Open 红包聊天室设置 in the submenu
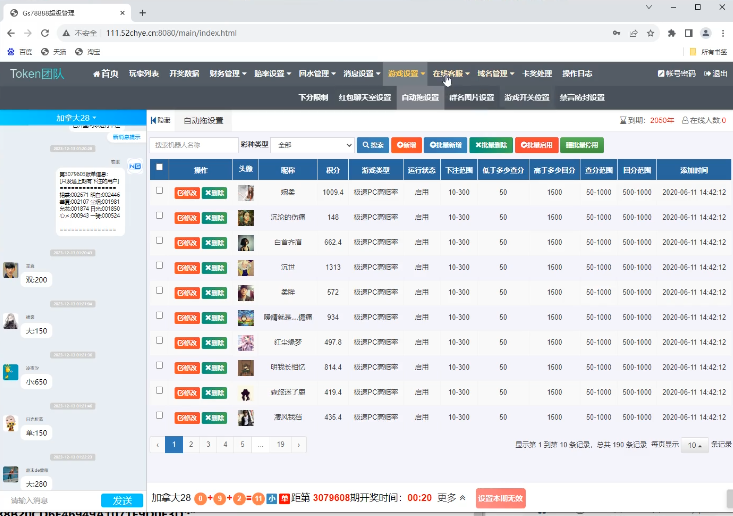This screenshot has width=733, height=516. point(364,98)
